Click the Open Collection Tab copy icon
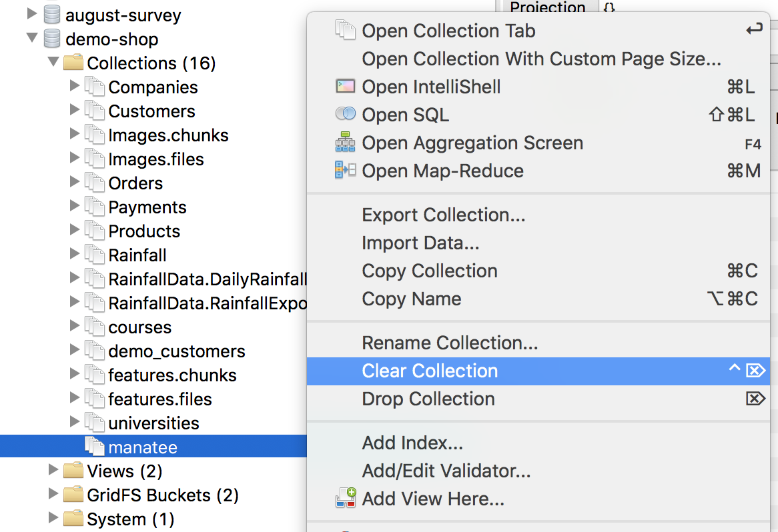This screenshot has height=532, width=778. pyautogui.click(x=345, y=30)
